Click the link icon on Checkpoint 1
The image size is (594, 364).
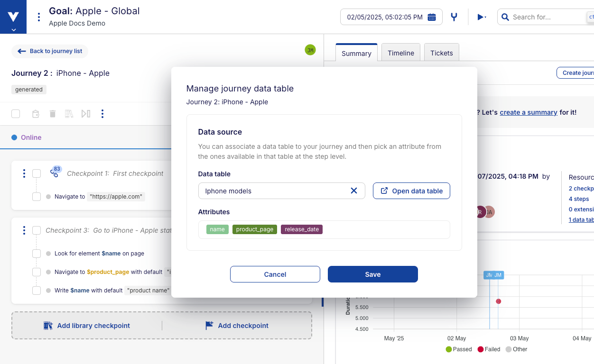(54, 173)
